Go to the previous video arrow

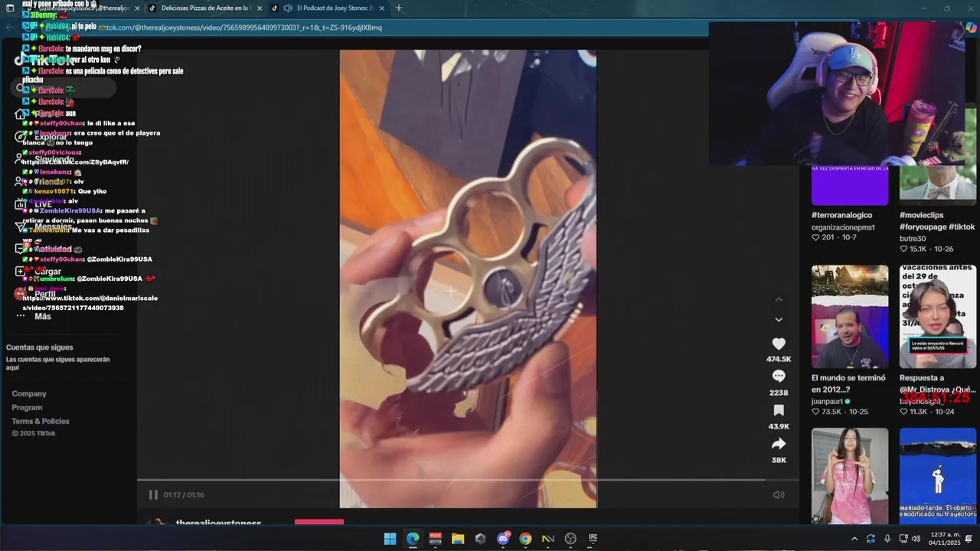779,299
